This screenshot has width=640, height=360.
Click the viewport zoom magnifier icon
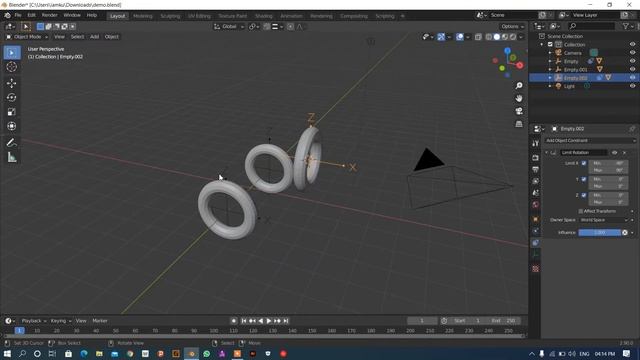click(519, 86)
